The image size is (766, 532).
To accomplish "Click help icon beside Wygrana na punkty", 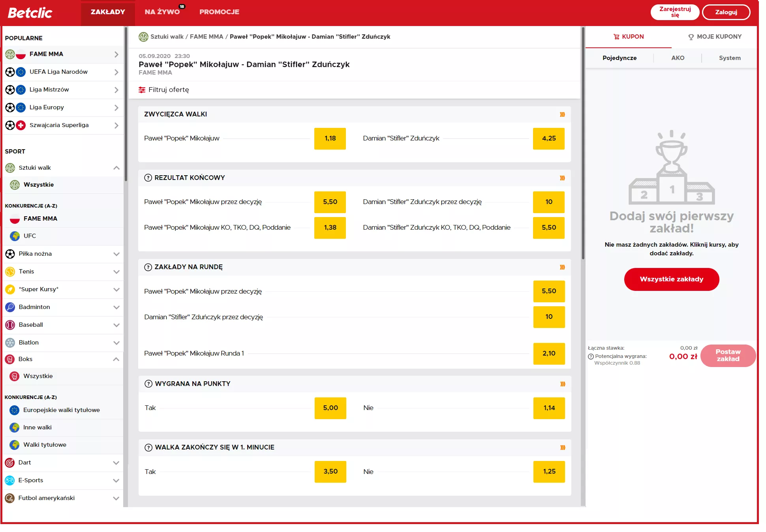I will (x=148, y=384).
